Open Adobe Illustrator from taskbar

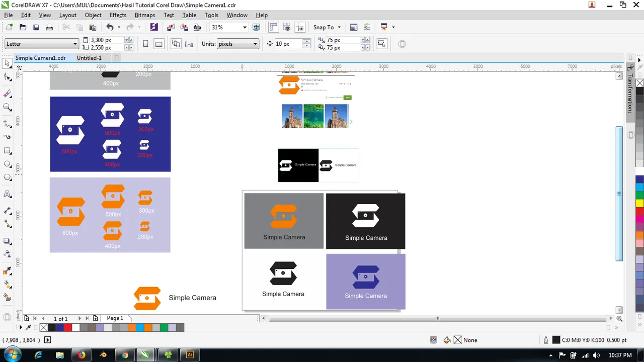point(190,354)
